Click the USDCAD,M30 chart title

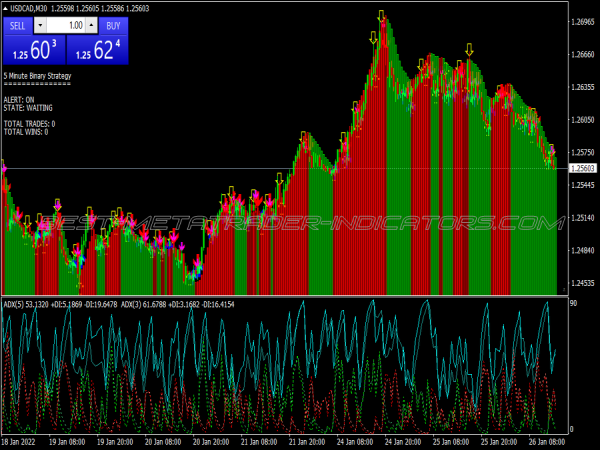28,8
